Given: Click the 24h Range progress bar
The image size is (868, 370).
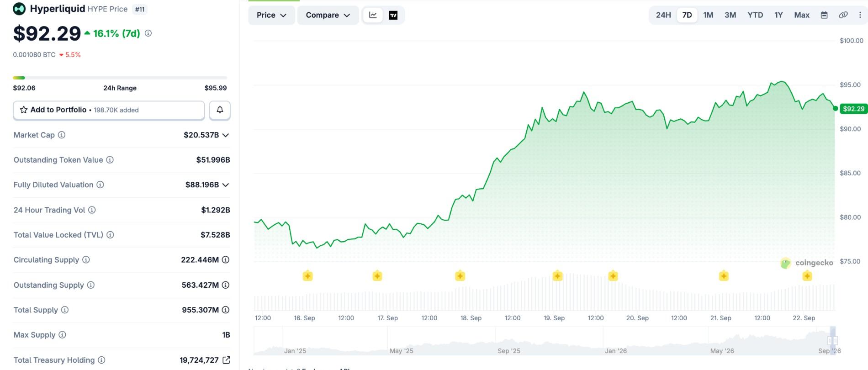Looking at the screenshot, I should tap(120, 78).
